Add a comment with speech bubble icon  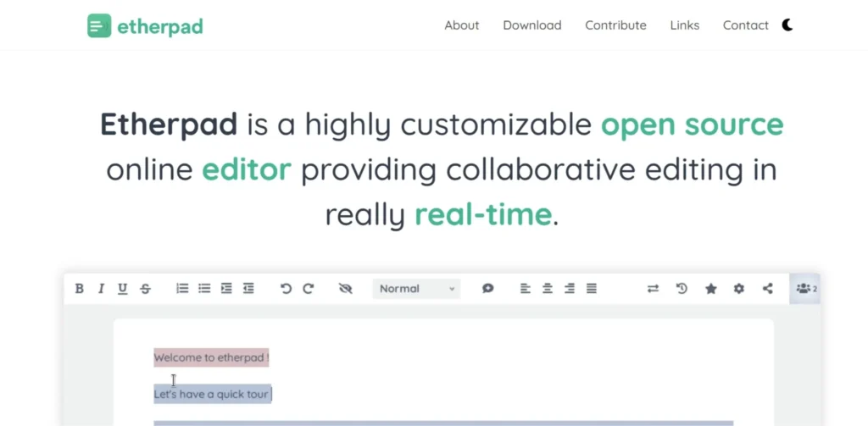click(x=487, y=288)
